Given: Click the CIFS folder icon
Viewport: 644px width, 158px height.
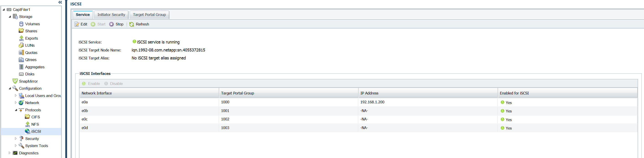Looking at the screenshot, I should point(28,117).
